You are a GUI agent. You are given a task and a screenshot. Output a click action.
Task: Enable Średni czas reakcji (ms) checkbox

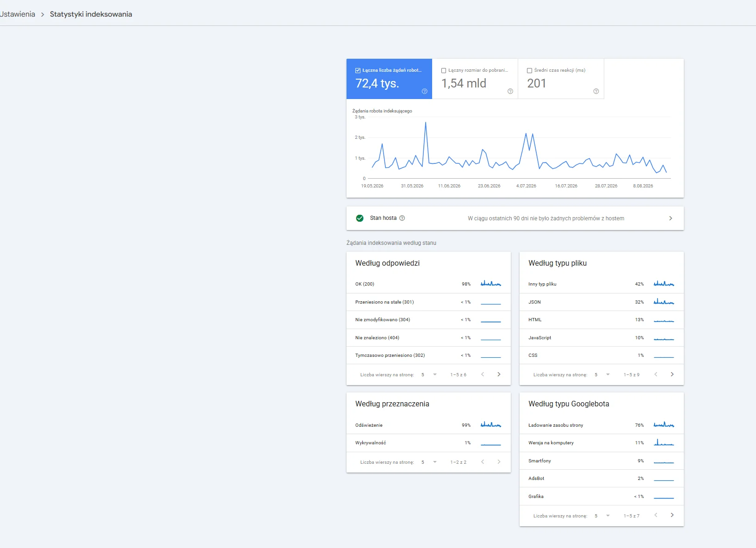[529, 70]
